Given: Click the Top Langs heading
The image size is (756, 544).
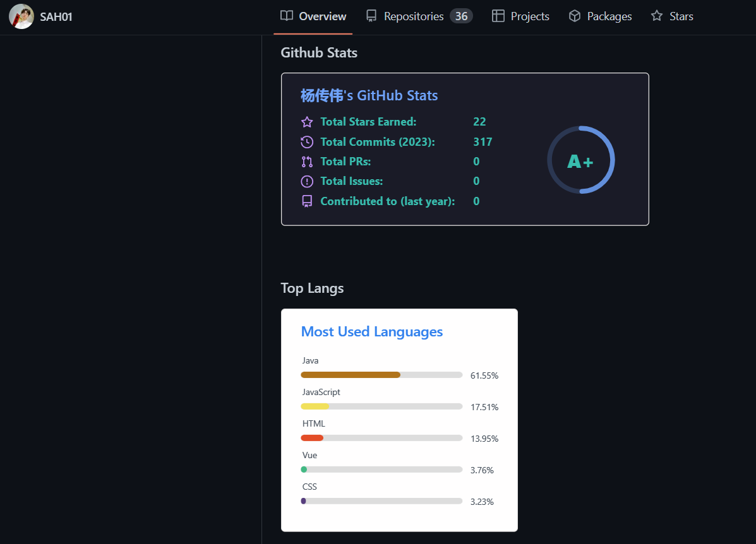Looking at the screenshot, I should point(313,288).
